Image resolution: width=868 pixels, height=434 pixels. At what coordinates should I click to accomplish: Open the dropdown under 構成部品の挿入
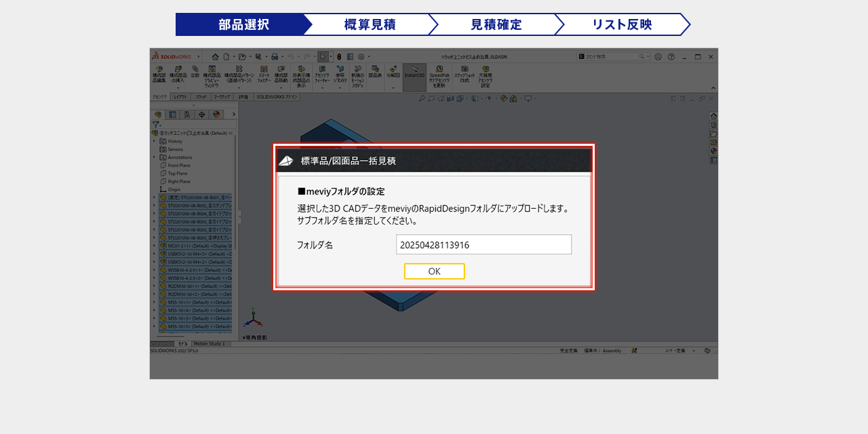pyautogui.click(x=178, y=87)
